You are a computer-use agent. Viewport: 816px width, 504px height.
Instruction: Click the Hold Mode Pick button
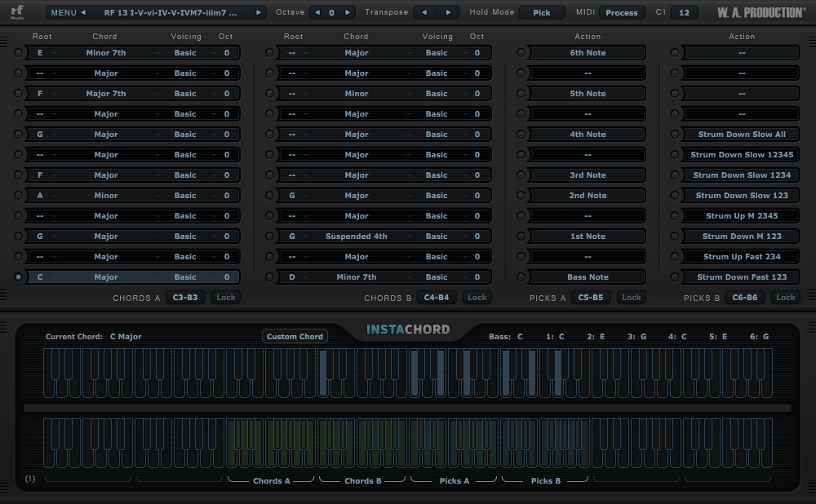541,12
